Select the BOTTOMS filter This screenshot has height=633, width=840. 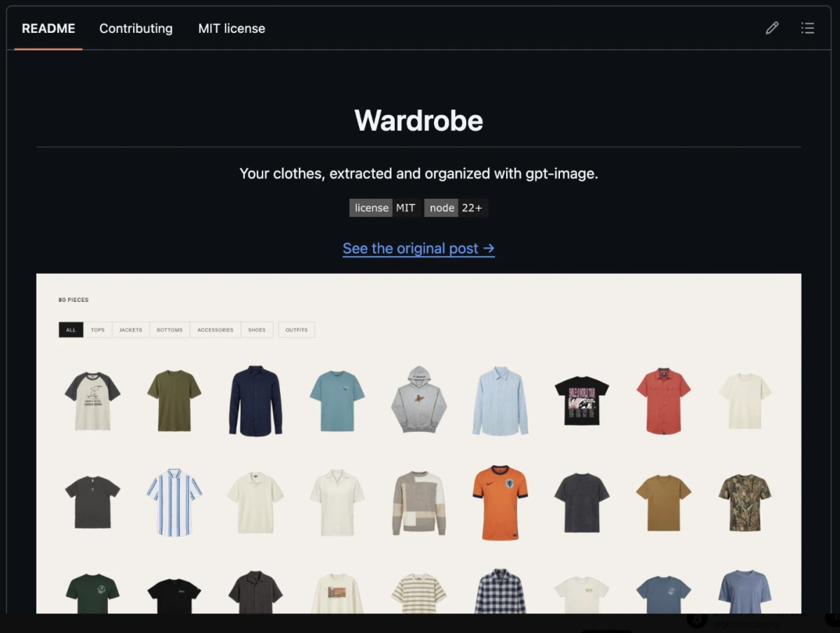[169, 330]
